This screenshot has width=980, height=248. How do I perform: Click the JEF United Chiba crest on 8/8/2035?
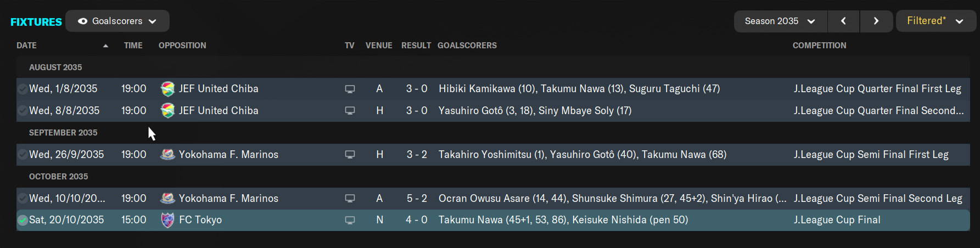(x=167, y=111)
